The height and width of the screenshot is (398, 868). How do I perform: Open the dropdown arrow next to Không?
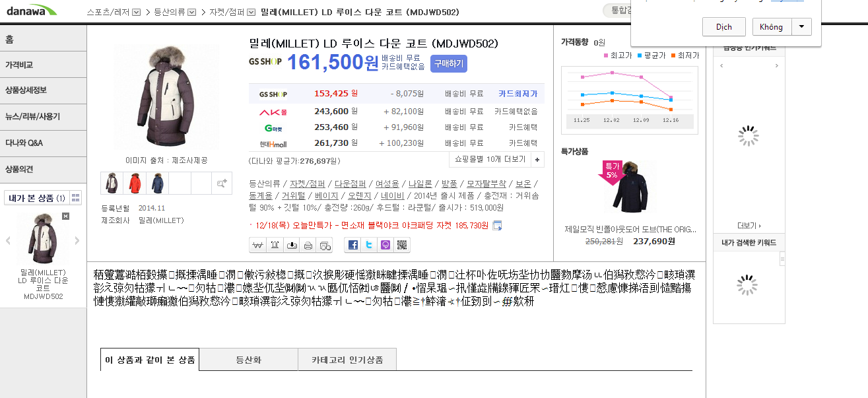click(801, 27)
